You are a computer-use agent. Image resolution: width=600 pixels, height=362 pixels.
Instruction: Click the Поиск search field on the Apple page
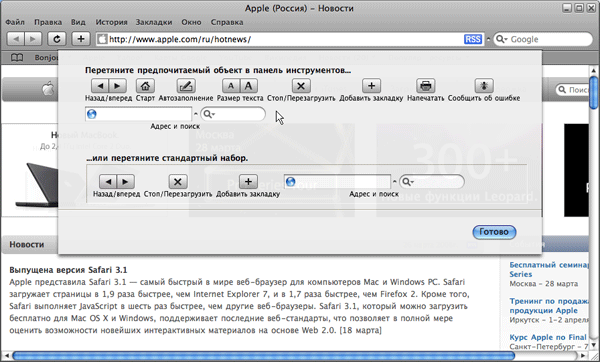[x=573, y=90]
